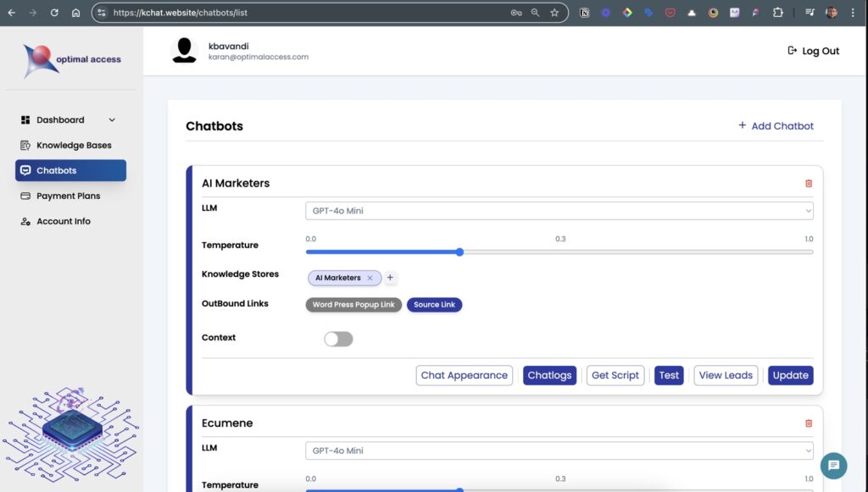The image size is (868, 492).
Task: Click the Ecumene chatbot title
Action: (227, 423)
